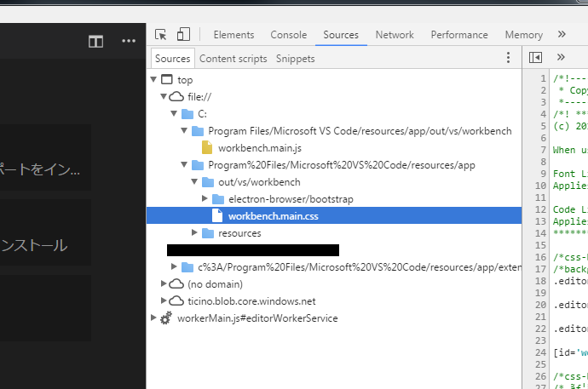Select the Sources main tab
Viewport: 588px width, 389px height.
(x=341, y=35)
